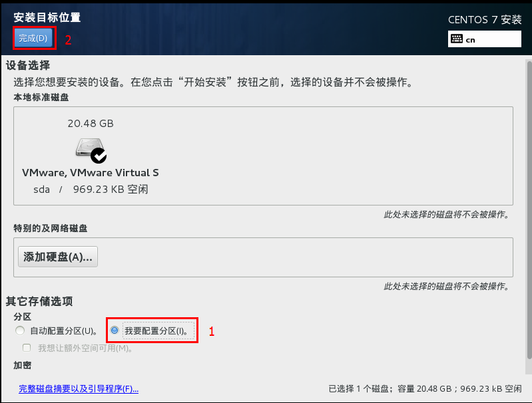Click the 已选择 1 个磁盘 status summary
The image size is (532, 403).
(x=425, y=389)
